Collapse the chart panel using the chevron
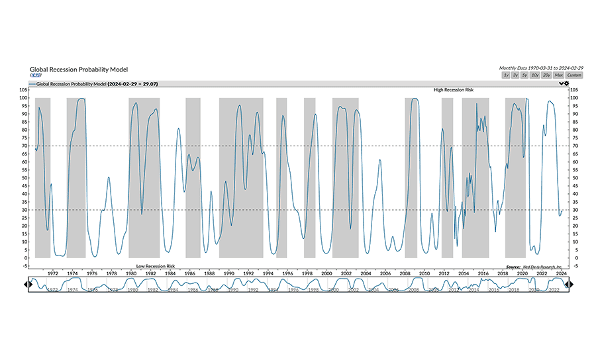The image size is (596, 364). tap(562, 83)
